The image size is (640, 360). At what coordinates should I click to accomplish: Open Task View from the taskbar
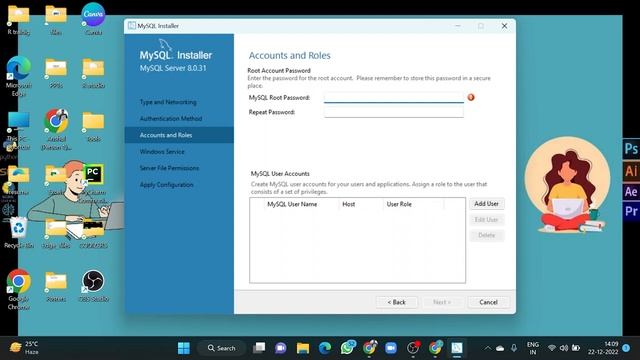pos(259,348)
